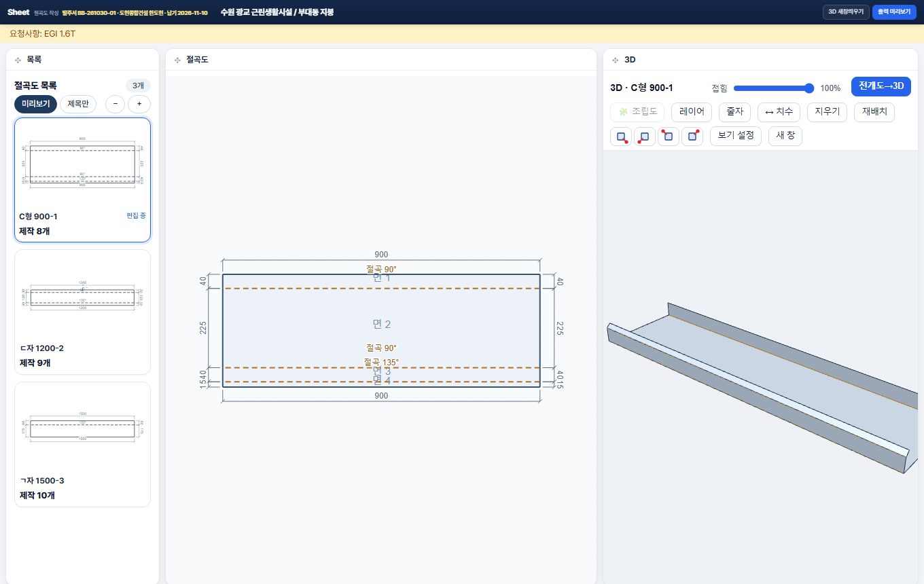Click the 새 창 button
This screenshot has height=584, width=924.
(x=785, y=136)
